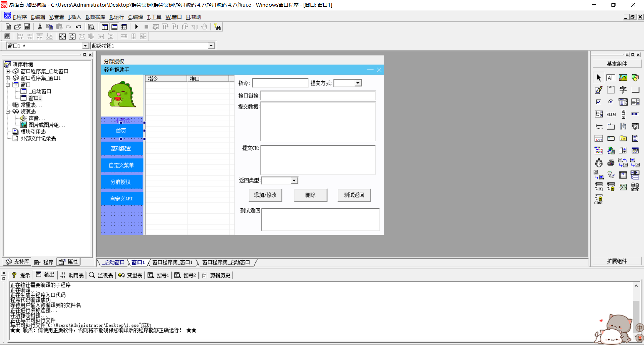Image resolution: width=644 pixels, height=345 pixels.
Task: Click the Save floppy disk icon
Action: coord(27,27)
